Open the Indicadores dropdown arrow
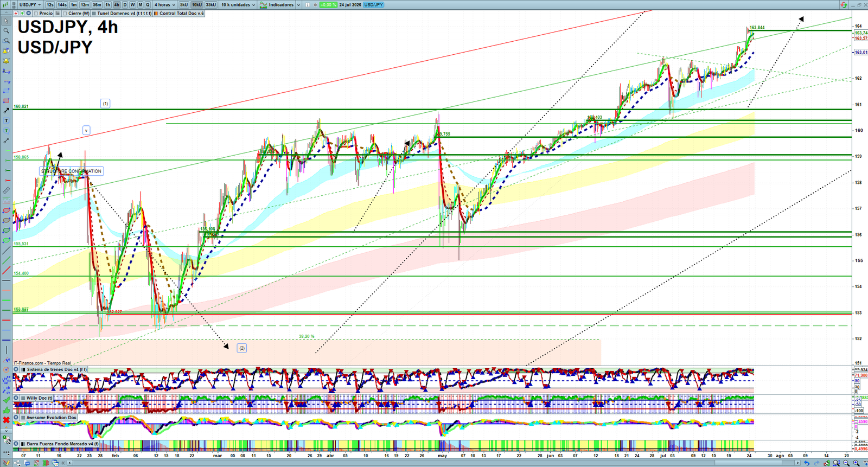868x467 pixels. (298, 5)
